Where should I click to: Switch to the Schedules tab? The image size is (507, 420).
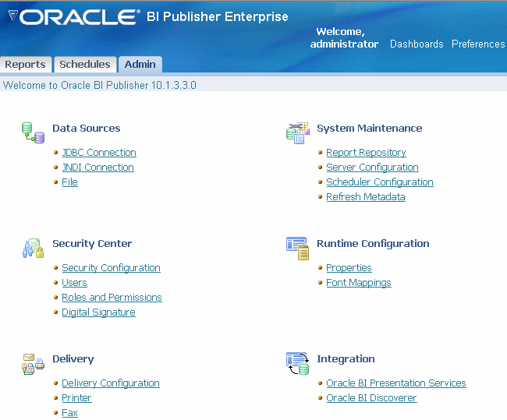85,65
